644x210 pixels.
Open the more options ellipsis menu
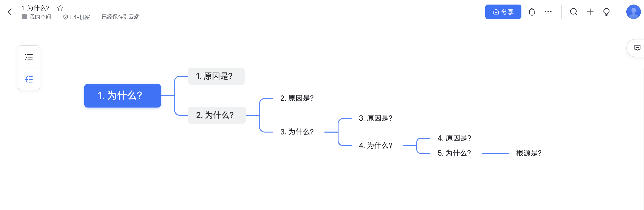(x=548, y=12)
